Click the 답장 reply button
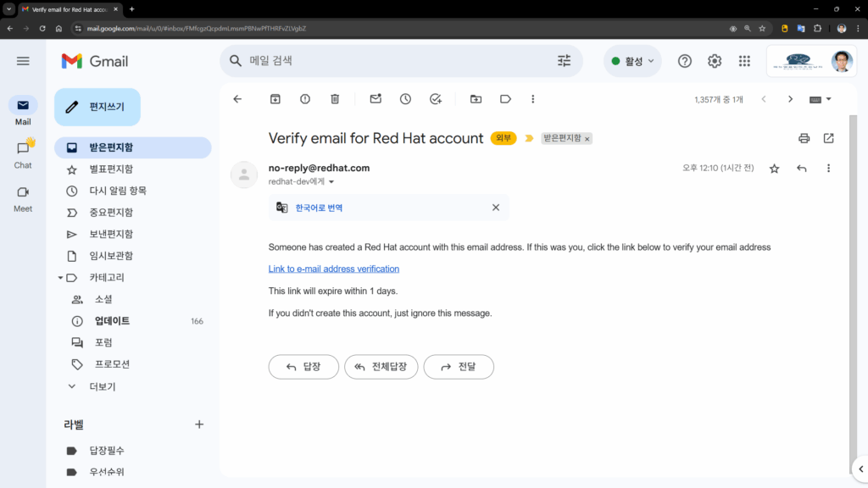Image resolution: width=868 pixels, height=488 pixels. click(x=303, y=367)
